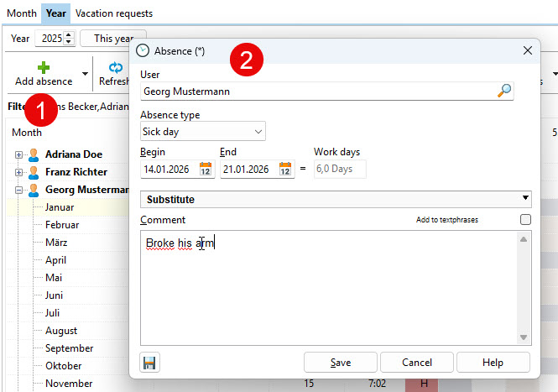Image resolution: width=558 pixels, height=392 pixels.
Task: Collapse the Georg Mustermann tree node
Action: [18, 190]
